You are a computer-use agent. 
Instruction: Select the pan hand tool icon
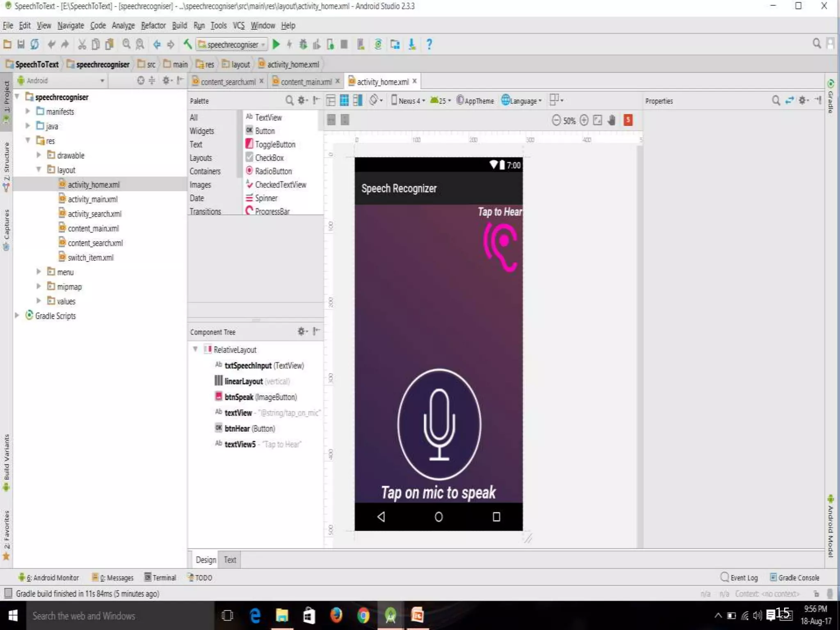pos(612,120)
